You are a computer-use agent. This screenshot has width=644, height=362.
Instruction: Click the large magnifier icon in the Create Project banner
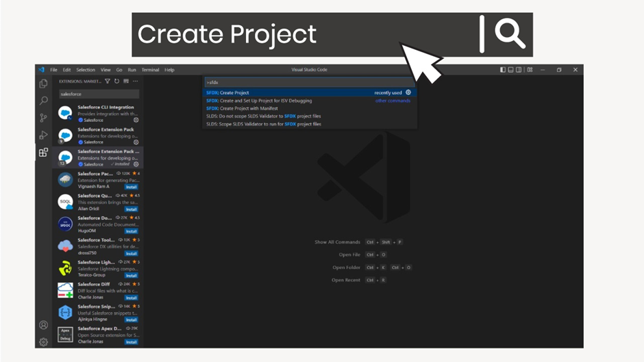tap(510, 34)
